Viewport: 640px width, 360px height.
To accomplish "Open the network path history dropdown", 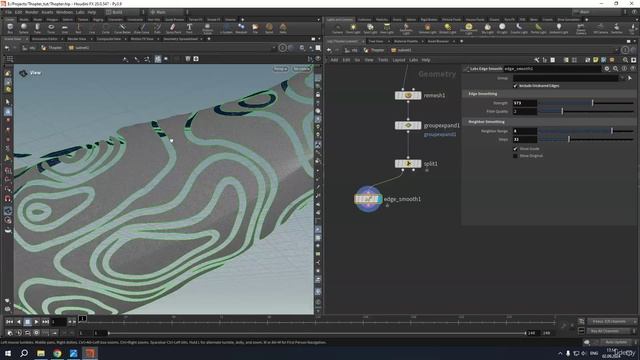I will (617, 50).
